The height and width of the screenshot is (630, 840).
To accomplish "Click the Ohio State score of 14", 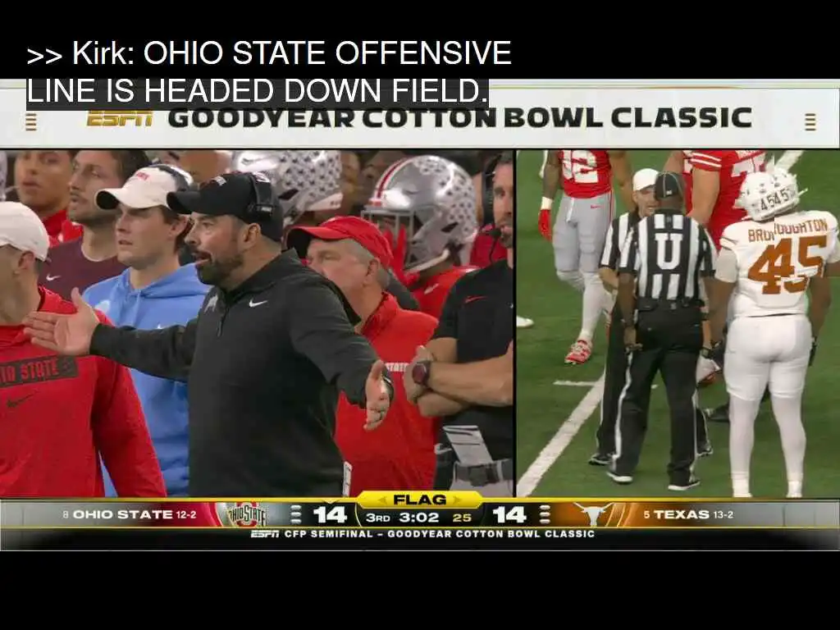I will (330, 515).
